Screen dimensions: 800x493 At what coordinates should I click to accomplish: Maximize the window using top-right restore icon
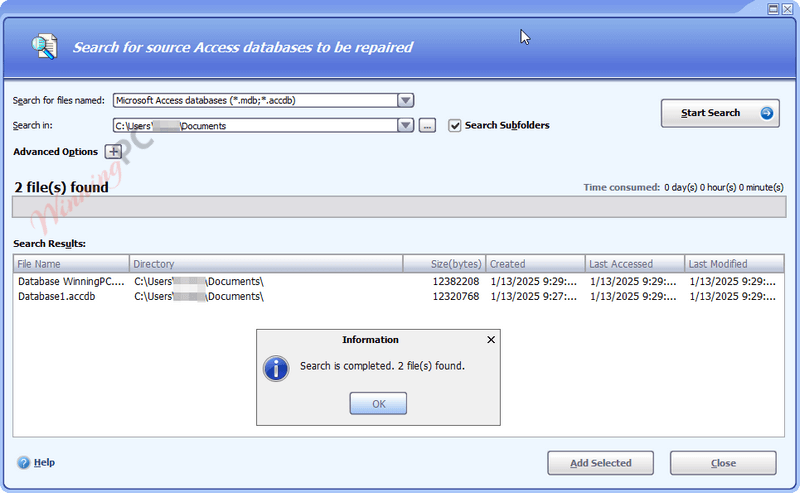[x=773, y=9]
